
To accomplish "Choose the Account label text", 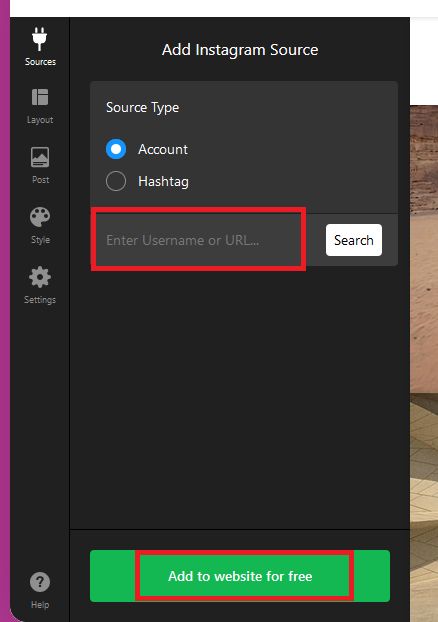I will coord(163,150).
